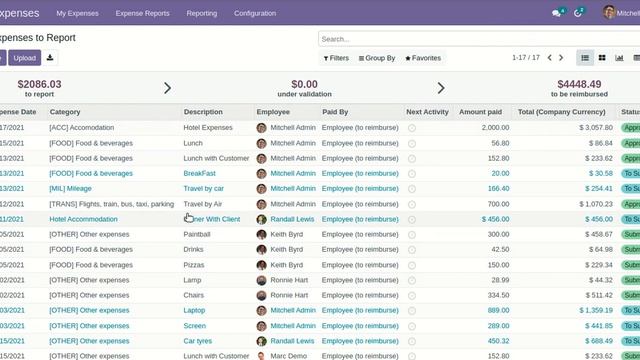Screen dimensions: 640x360
Task: Open the Group By dropdown
Action: 377,58
